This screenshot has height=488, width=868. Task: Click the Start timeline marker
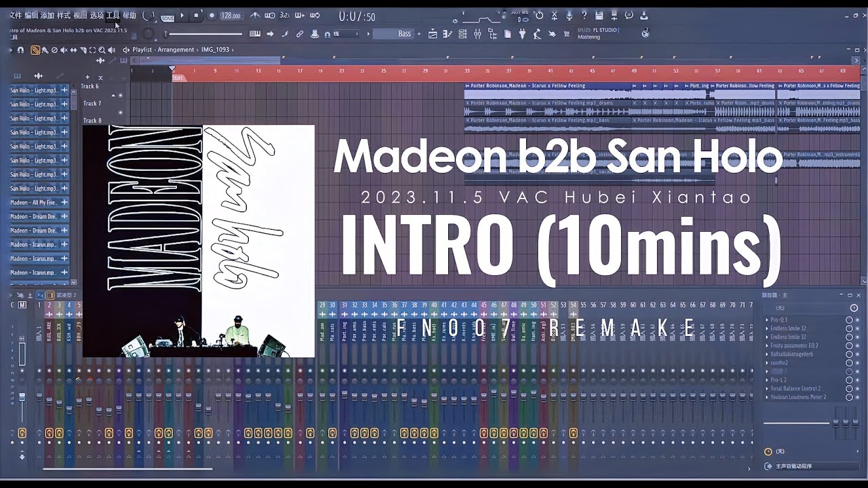178,78
